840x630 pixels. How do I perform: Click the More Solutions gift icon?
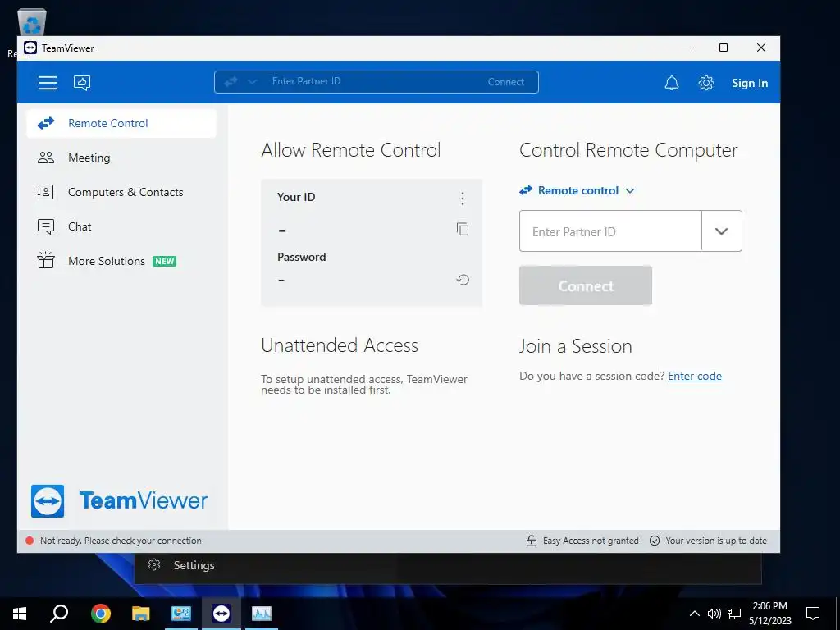coord(46,260)
